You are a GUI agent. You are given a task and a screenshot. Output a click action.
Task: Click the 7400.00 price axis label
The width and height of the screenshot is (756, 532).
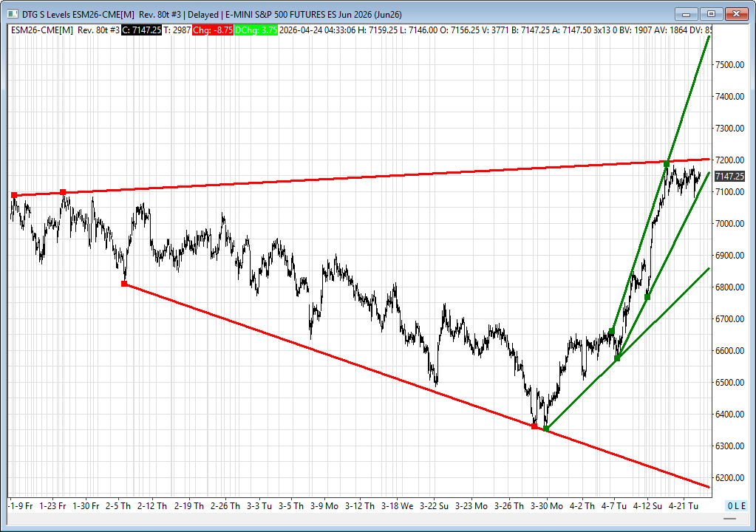pyautogui.click(x=729, y=96)
